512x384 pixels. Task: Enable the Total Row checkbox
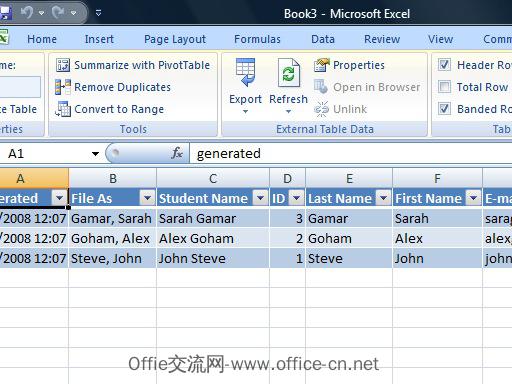click(x=444, y=87)
